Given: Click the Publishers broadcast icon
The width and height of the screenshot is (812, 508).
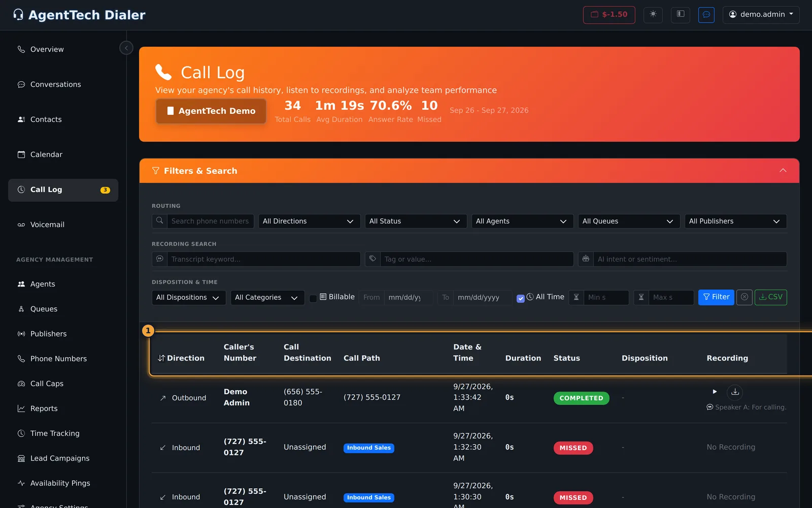Looking at the screenshot, I should coord(21,334).
